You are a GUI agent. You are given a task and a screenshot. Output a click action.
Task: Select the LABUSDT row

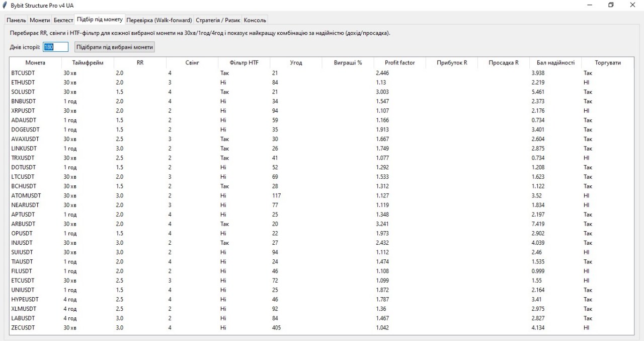coord(321,318)
